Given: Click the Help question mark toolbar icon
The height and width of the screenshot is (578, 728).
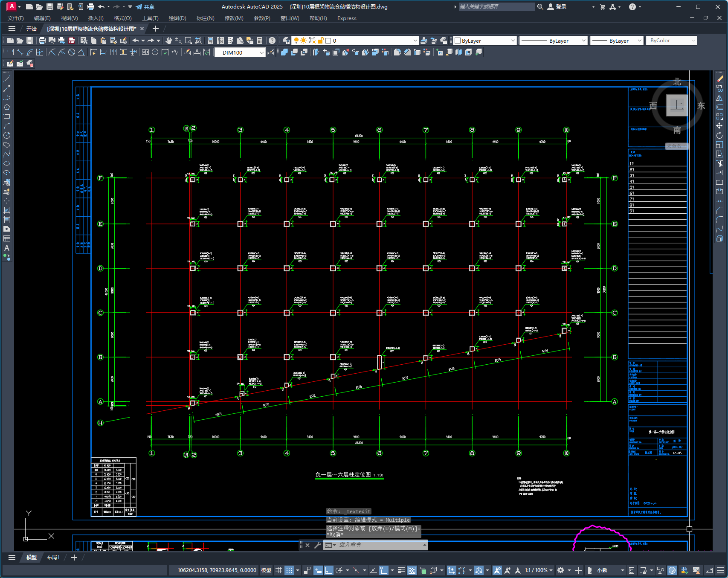Looking at the screenshot, I should point(272,41).
